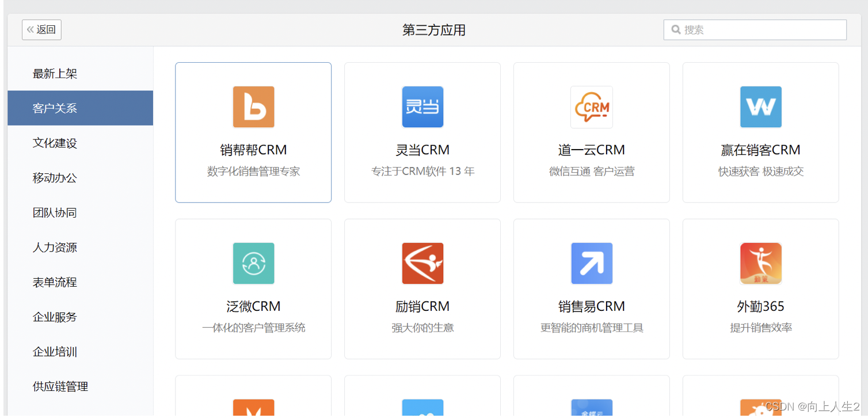Screen dimensions: 868x418
Task: Click the 励销CRM app title
Action: coord(422,306)
